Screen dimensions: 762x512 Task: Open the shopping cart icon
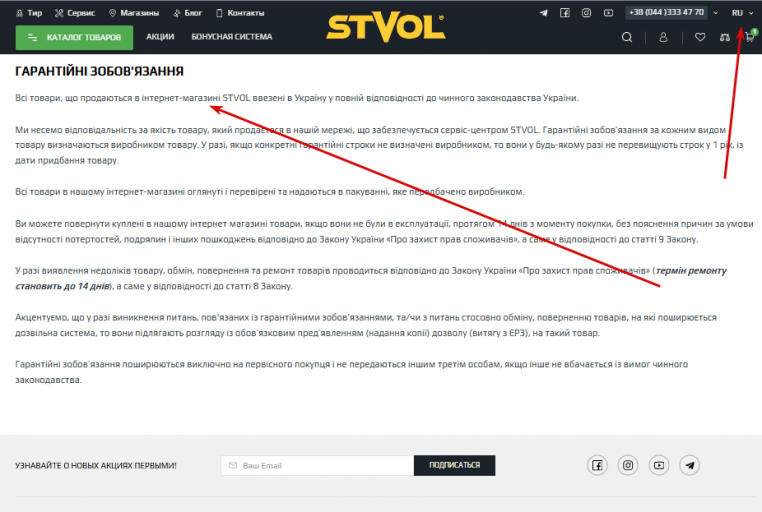[x=750, y=36]
